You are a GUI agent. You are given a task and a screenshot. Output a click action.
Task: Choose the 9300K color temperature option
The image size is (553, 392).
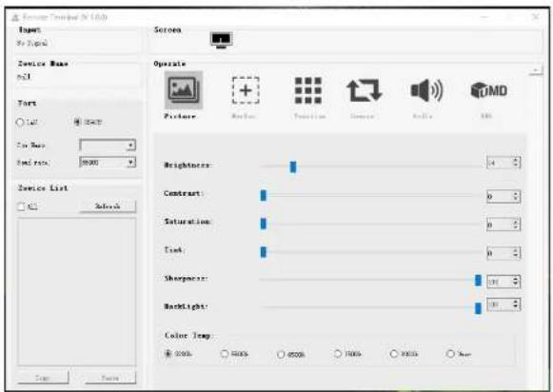(394, 353)
